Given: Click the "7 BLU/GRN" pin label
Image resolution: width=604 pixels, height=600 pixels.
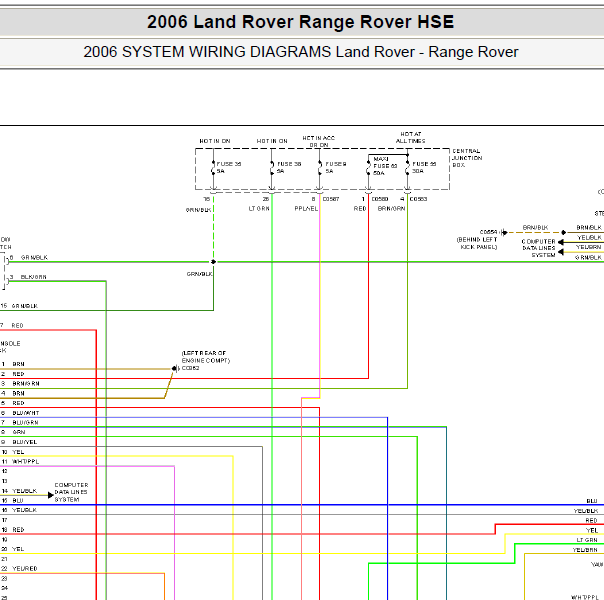Looking at the screenshot, I should tap(20, 423).
